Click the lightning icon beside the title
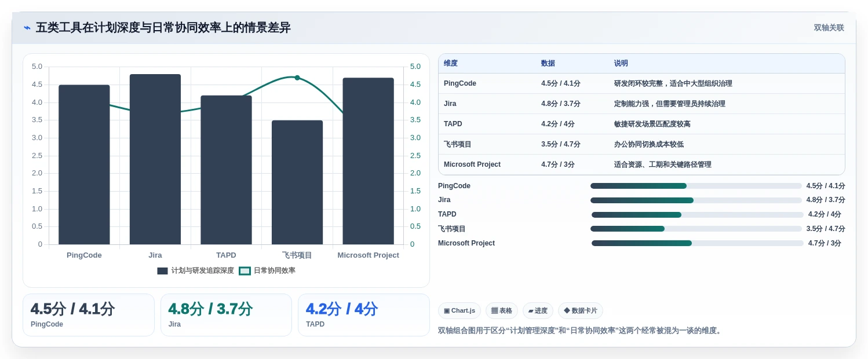The width and height of the screenshot is (868, 359). (27, 28)
